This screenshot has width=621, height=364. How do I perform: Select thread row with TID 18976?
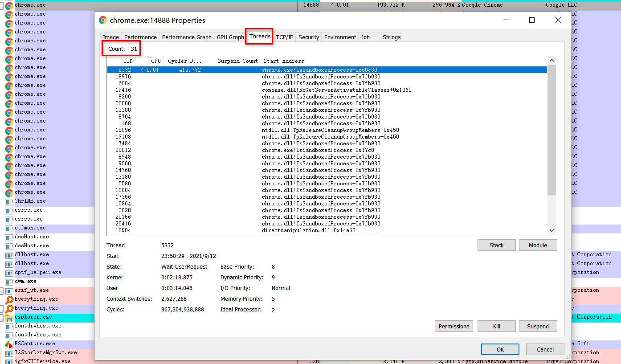(x=327, y=77)
